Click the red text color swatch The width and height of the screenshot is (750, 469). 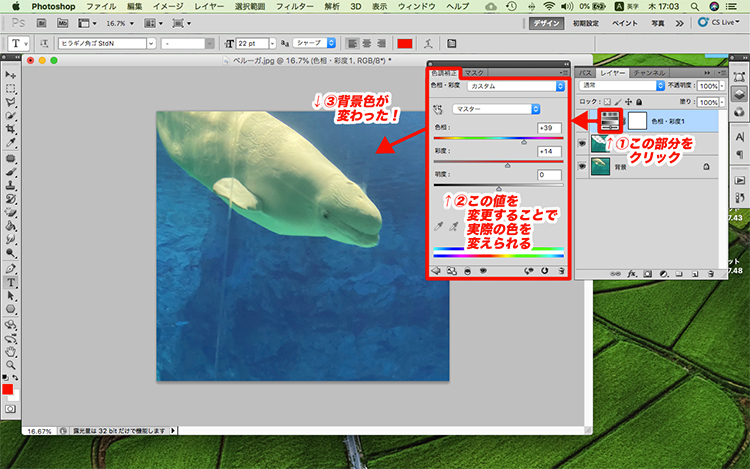click(404, 43)
